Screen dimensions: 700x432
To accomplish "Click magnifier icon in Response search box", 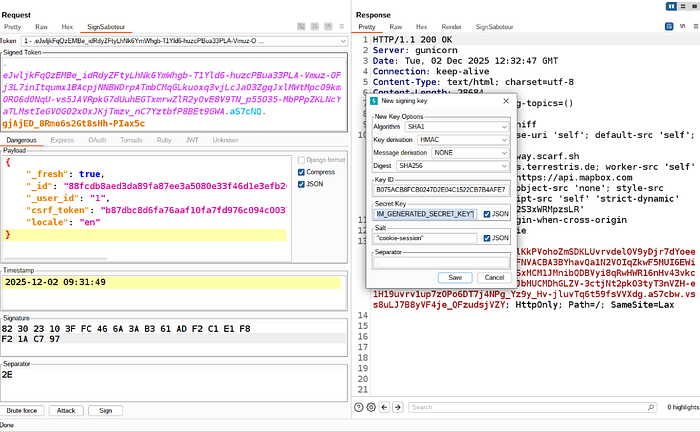I will tap(651, 407).
